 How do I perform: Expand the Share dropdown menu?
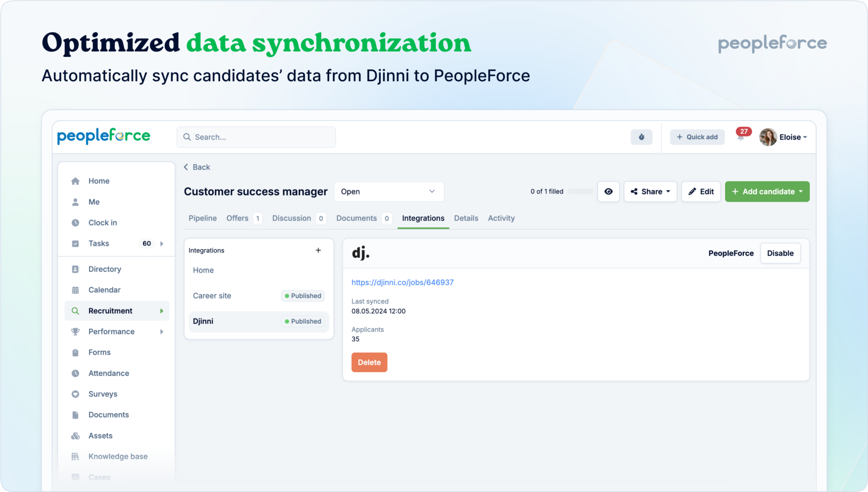650,191
